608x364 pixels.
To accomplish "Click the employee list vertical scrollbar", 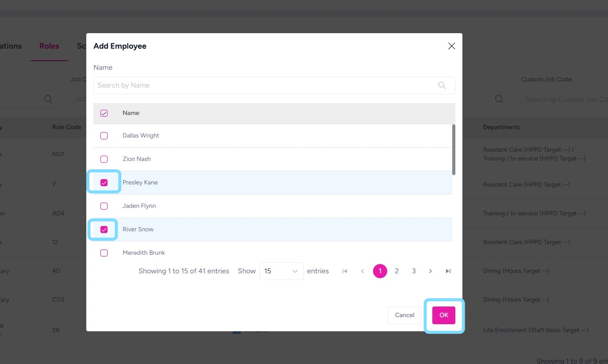I will 454,149.
